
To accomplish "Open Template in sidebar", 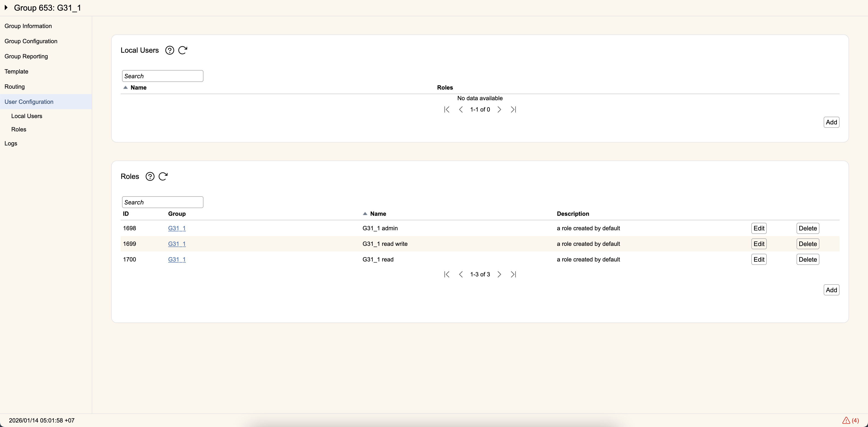I will tap(17, 71).
